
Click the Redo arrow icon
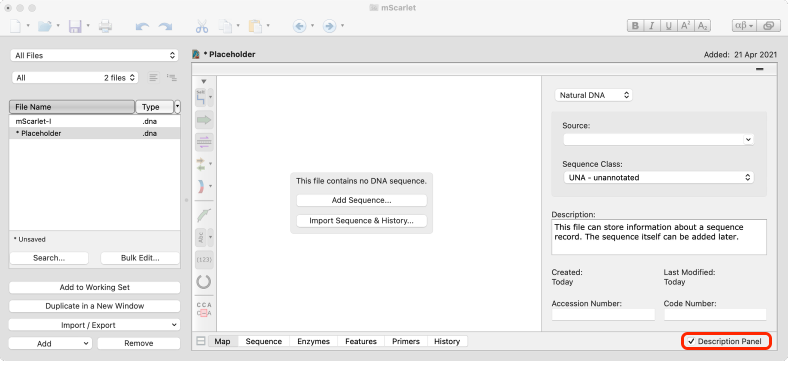[x=165, y=27]
